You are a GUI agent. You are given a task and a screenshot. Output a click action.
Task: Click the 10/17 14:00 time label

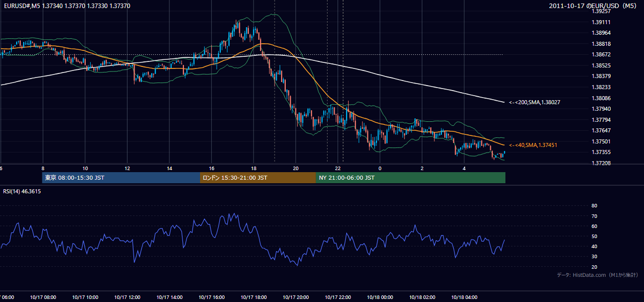click(169, 297)
